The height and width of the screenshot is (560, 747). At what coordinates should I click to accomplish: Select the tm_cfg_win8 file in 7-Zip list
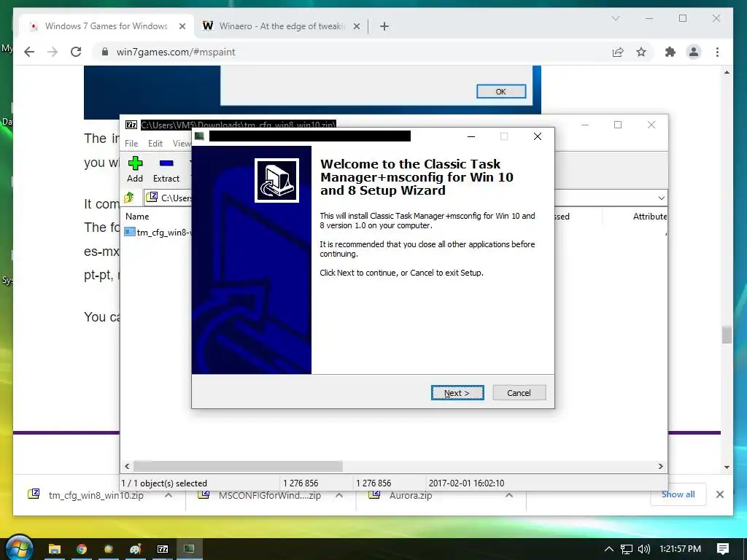coord(158,233)
